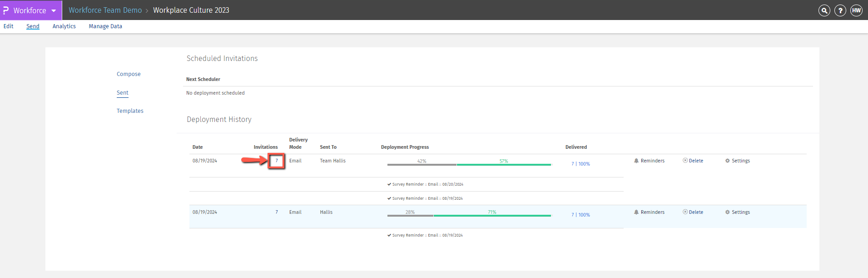Open the Manage Data tab
The height and width of the screenshot is (278, 868).
105,26
